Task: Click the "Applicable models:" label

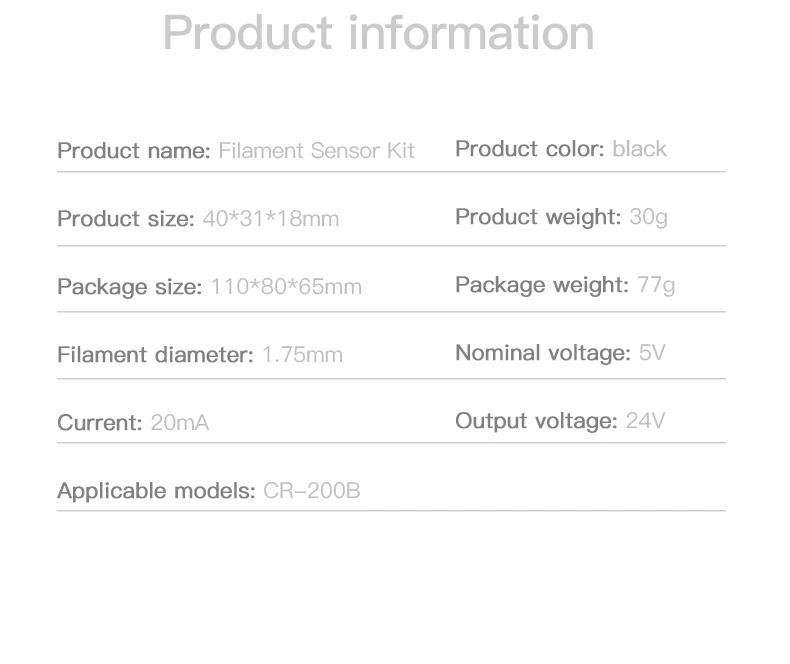Action: (x=156, y=491)
